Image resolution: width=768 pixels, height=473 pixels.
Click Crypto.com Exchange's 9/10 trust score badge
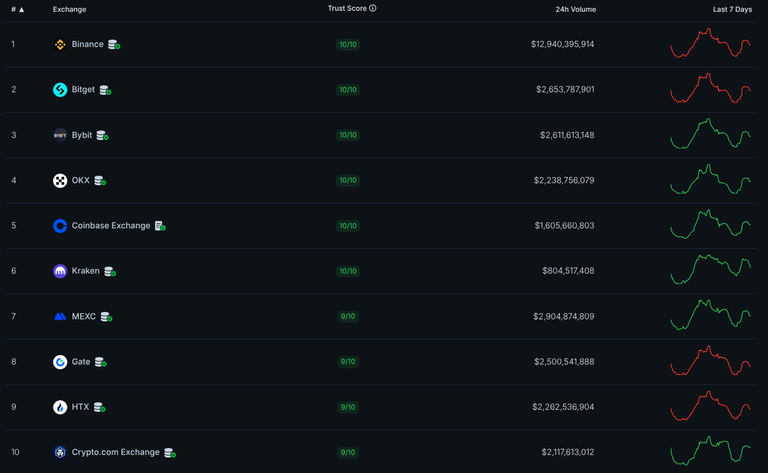click(348, 452)
